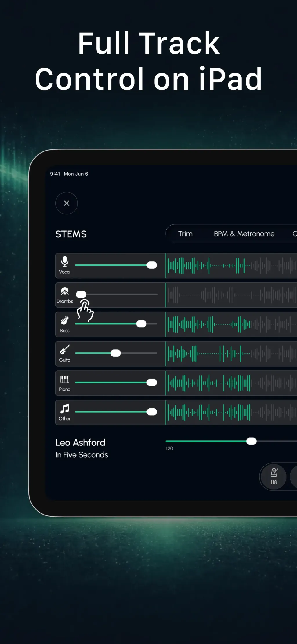The width and height of the screenshot is (297, 644).
Task: Click the Drambs volume slider handle
Action: tap(81, 294)
